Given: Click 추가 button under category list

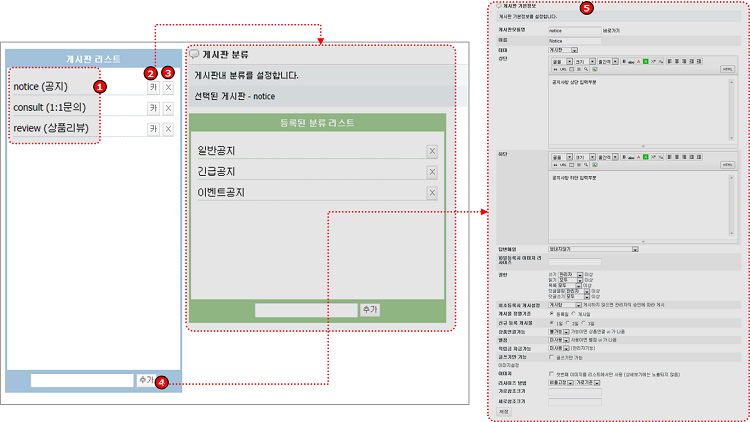Looking at the screenshot, I should tap(369, 310).
